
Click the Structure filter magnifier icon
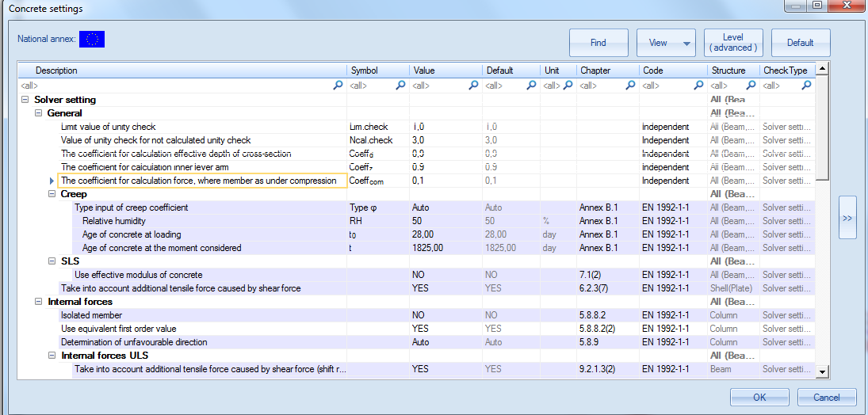click(751, 86)
